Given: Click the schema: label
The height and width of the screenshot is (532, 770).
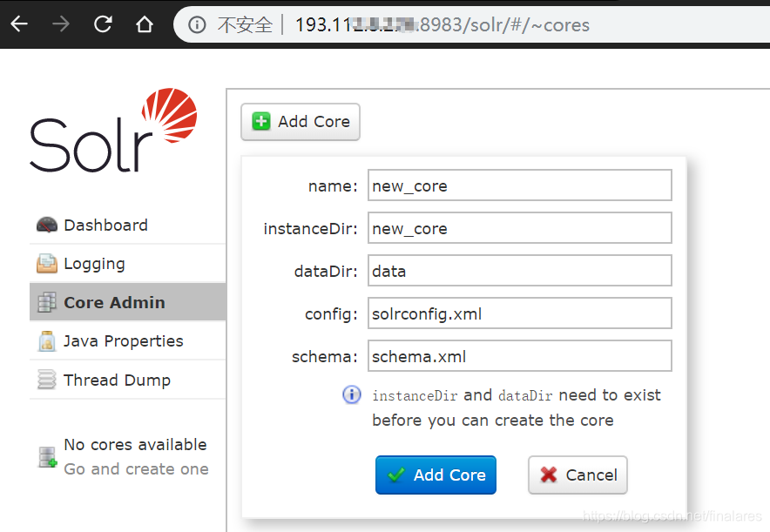Looking at the screenshot, I should 325,357.
